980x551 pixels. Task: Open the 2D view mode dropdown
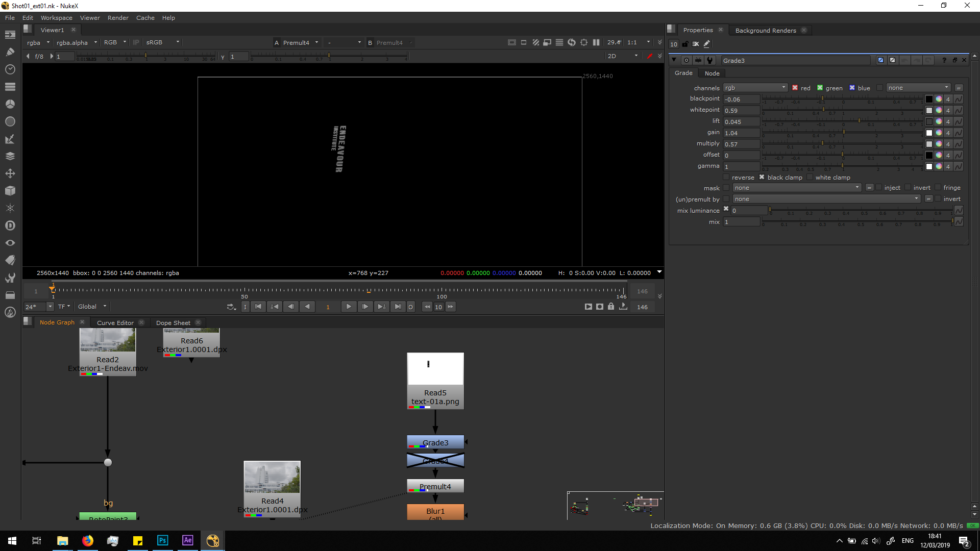tap(622, 56)
